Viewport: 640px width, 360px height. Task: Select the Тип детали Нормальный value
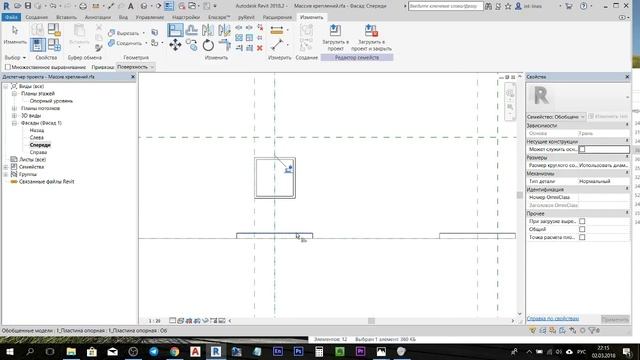(x=604, y=181)
